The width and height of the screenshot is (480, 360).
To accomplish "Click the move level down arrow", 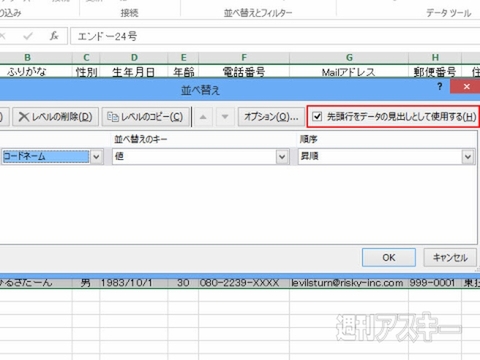I will click(x=225, y=117).
